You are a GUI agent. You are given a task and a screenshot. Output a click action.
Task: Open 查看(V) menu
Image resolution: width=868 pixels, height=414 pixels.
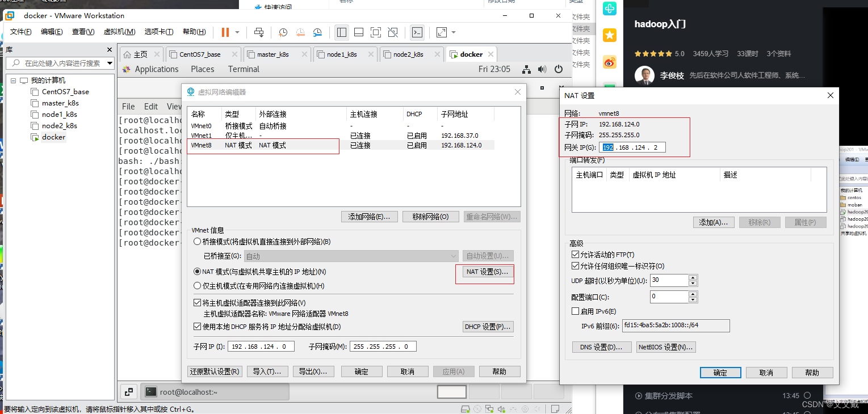pyautogui.click(x=83, y=32)
